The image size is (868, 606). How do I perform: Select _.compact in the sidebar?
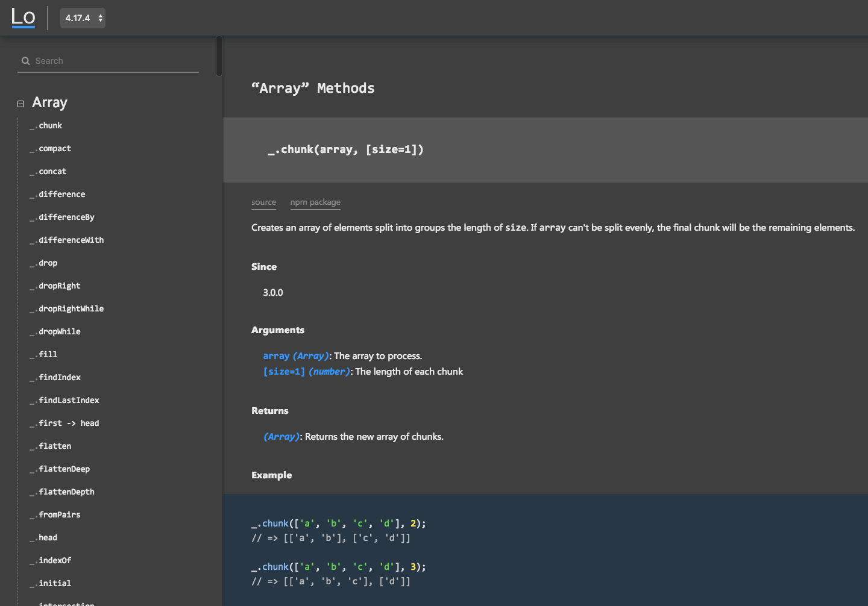click(54, 148)
